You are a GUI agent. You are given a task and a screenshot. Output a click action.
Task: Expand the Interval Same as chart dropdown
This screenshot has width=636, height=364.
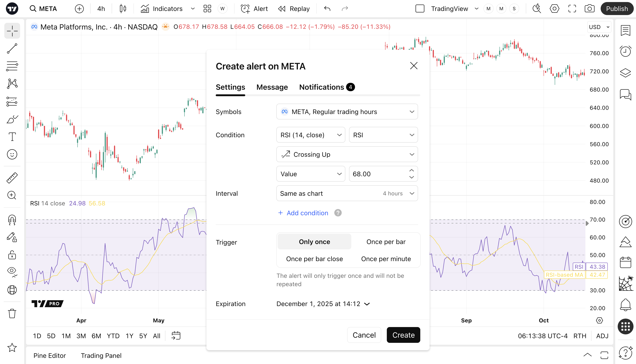(347, 194)
